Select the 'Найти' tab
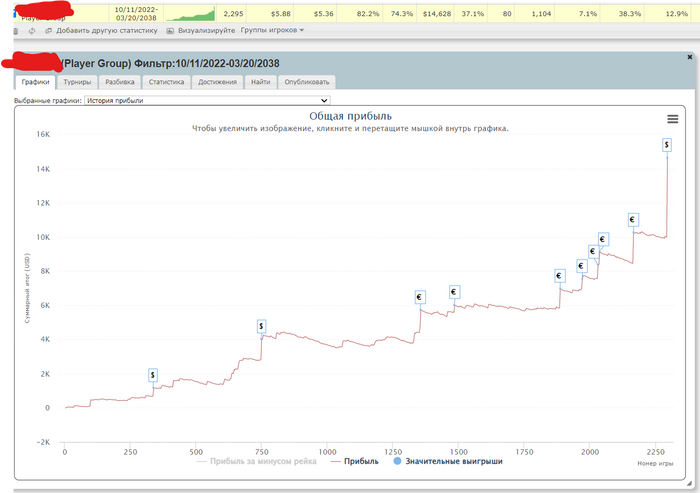 260,82
